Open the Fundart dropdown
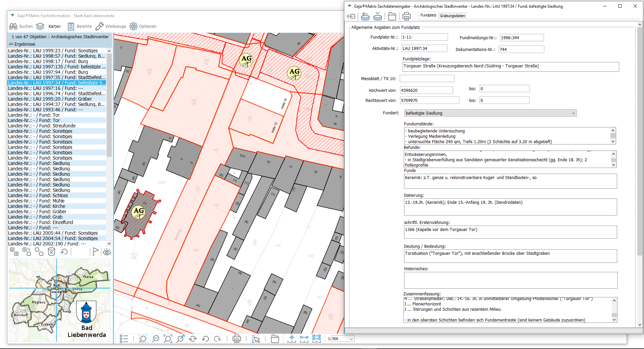This screenshot has height=349, width=644. (x=490, y=113)
